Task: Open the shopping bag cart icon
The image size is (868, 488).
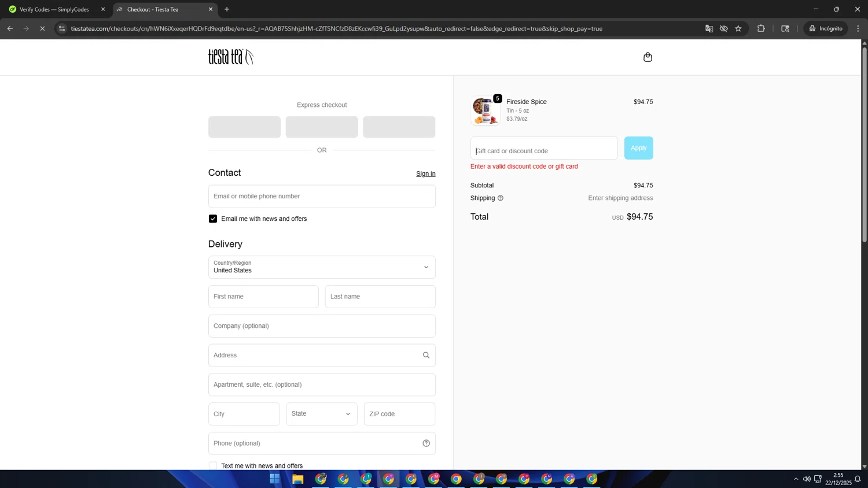Action: pyautogui.click(x=648, y=57)
